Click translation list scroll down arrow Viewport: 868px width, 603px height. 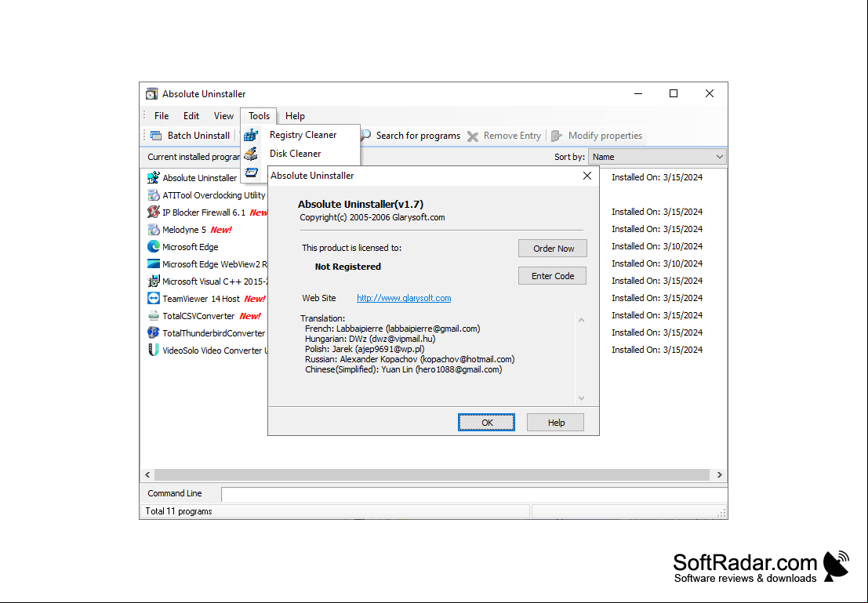(x=581, y=398)
